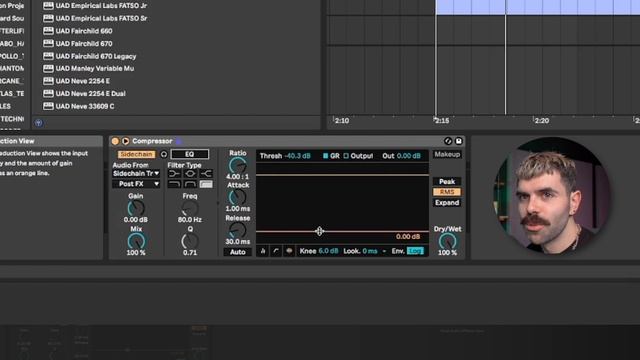Toggle the GR display checkbox
The height and width of the screenshot is (360, 640).
[325, 156]
